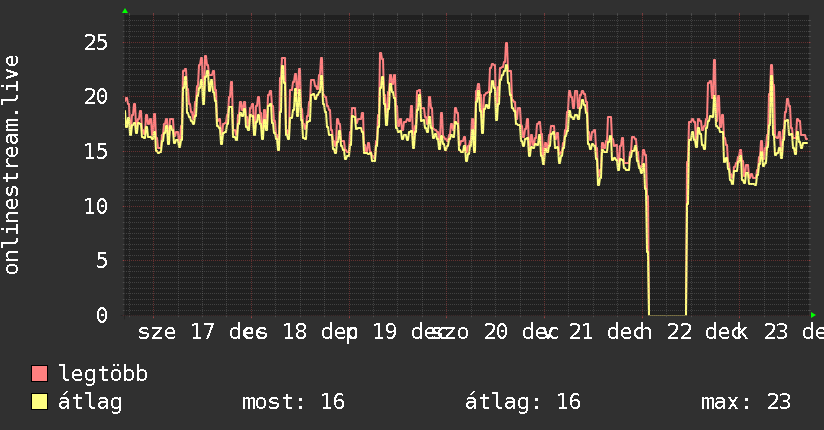Click the onlinestream.live vertical axis title
824x430 pixels.
click(11, 165)
